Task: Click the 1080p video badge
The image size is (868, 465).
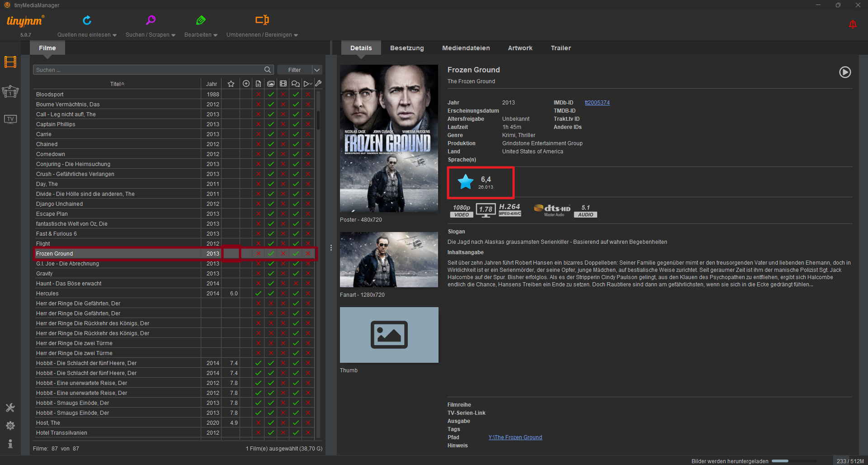Action: (x=462, y=211)
